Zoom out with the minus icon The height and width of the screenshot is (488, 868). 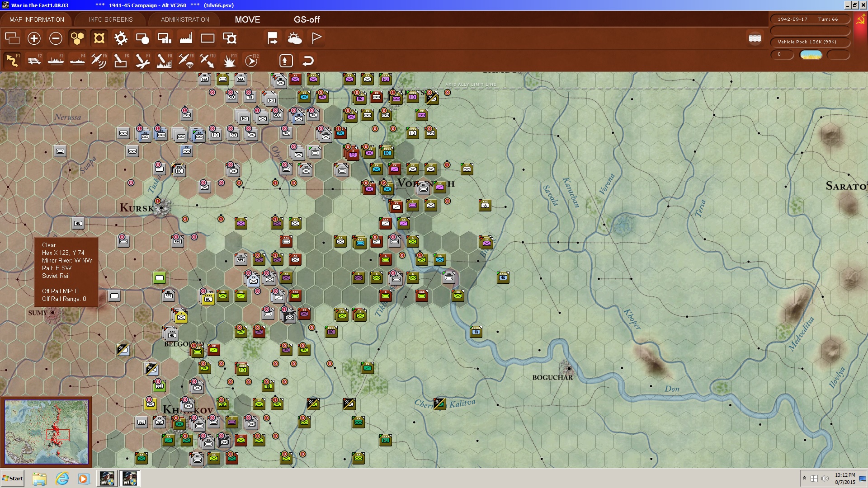coord(56,38)
